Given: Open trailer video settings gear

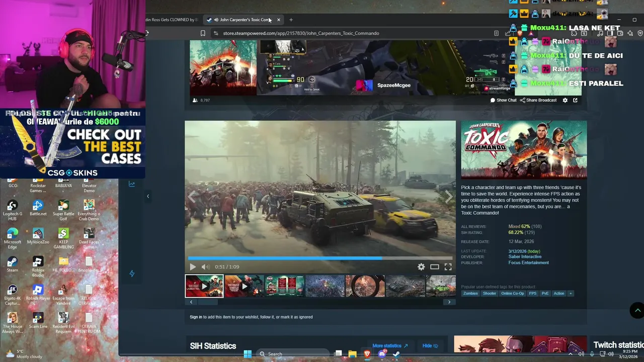Looking at the screenshot, I should pyautogui.click(x=421, y=267).
